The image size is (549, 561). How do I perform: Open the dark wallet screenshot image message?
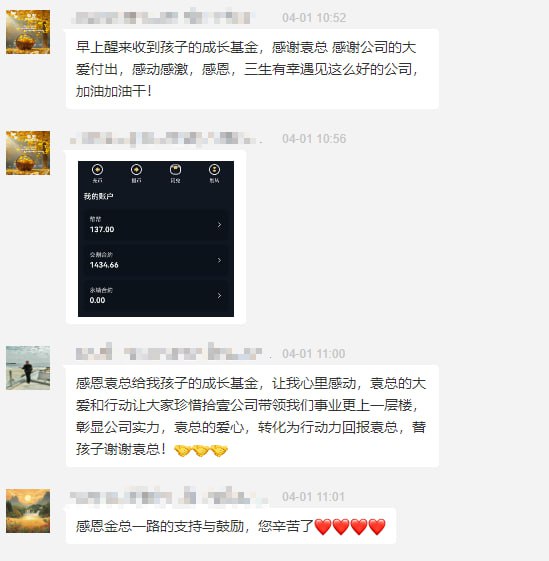pos(156,239)
